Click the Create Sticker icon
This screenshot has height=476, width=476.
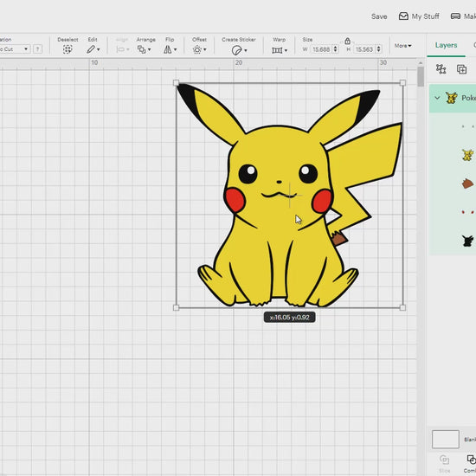(x=236, y=50)
